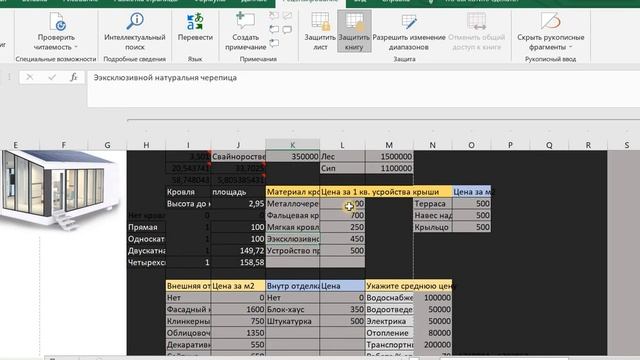Select column header I
The image size is (640, 360).
pos(188,145)
